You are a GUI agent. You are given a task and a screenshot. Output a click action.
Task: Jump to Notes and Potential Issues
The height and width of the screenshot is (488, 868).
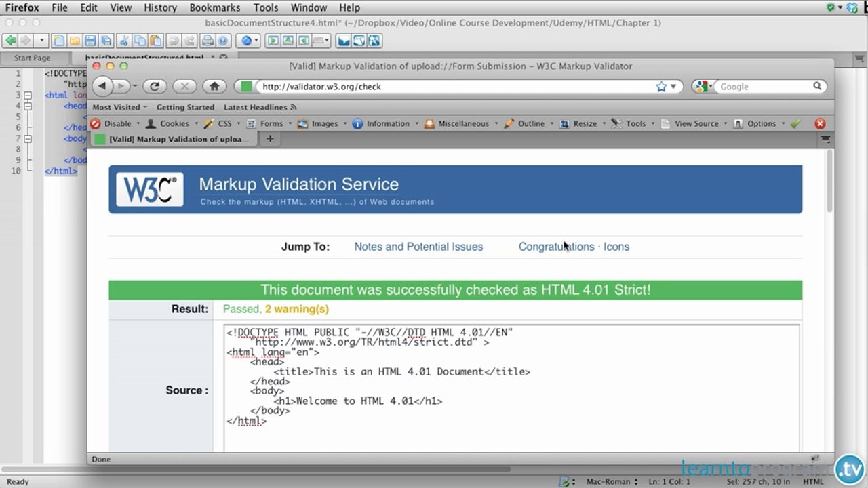[418, 247]
